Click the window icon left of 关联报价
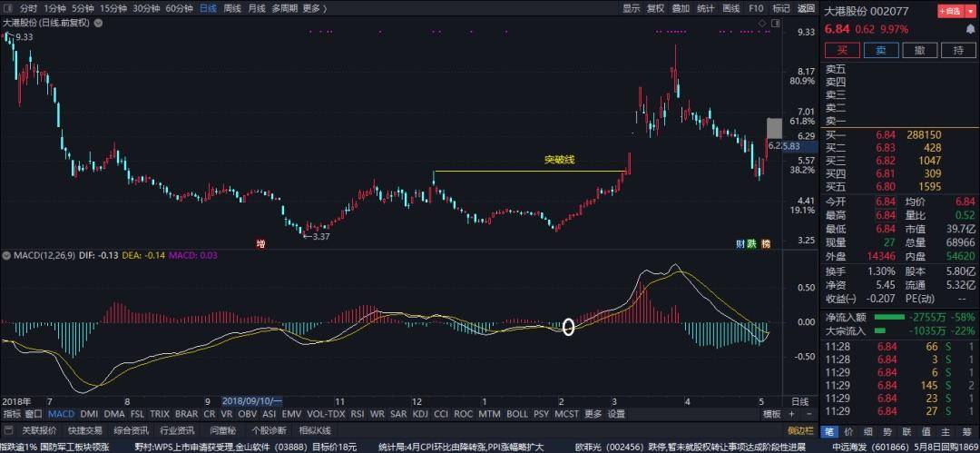Viewport: 980px width, 453px height. tap(8, 430)
